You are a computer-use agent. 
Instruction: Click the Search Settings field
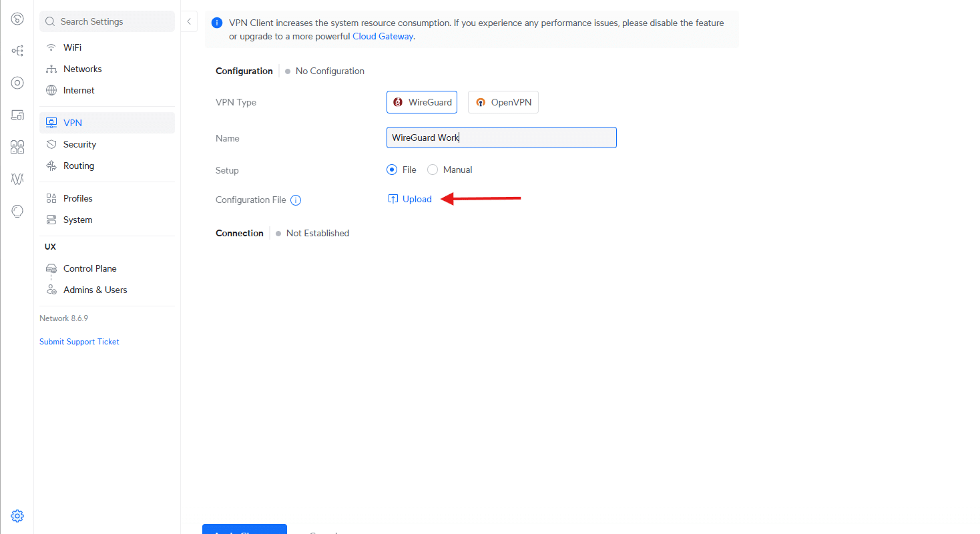pos(107,21)
